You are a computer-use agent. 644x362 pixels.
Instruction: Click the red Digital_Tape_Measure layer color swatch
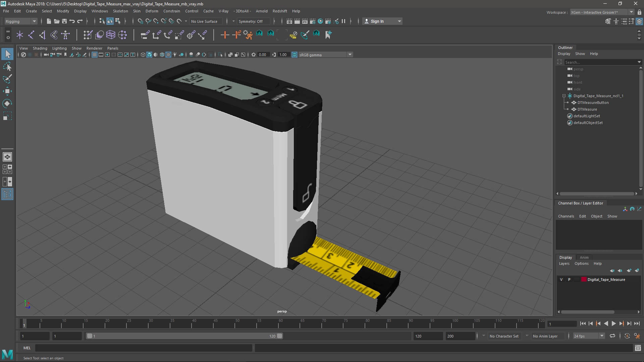pos(584,280)
